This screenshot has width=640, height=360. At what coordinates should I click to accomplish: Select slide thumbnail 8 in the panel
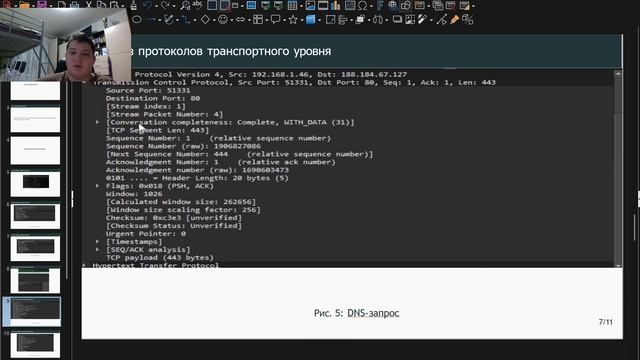[x=35, y=280]
